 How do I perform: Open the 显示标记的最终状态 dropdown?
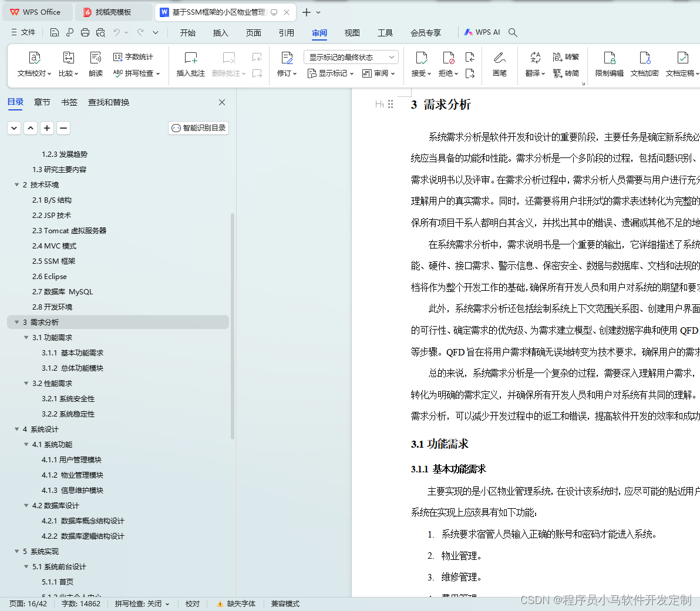[350, 56]
